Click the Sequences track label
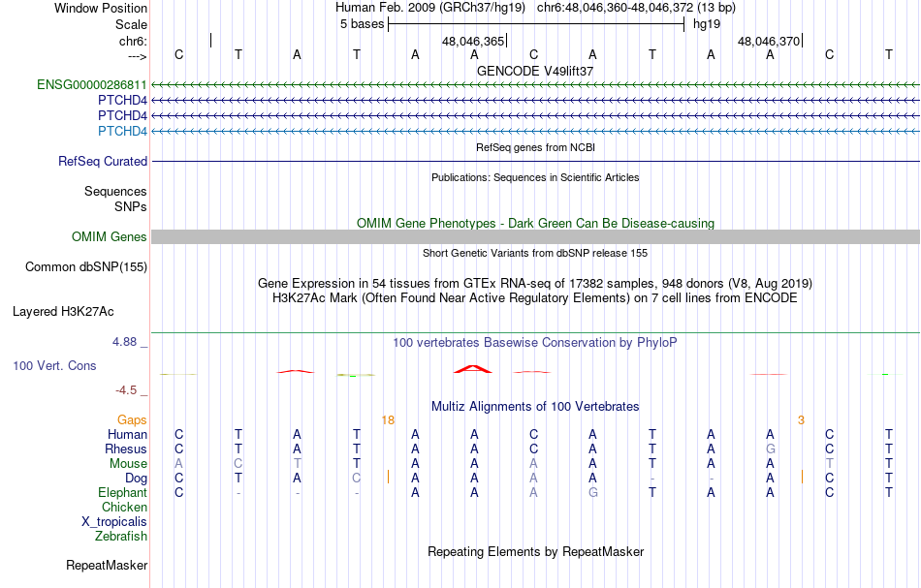Image resolution: width=921 pixels, height=588 pixels. click(x=115, y=191)
